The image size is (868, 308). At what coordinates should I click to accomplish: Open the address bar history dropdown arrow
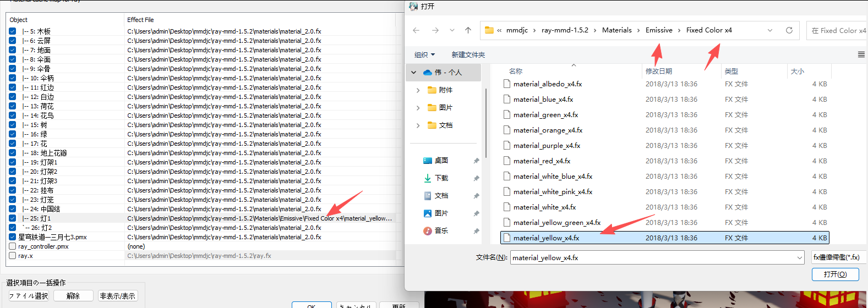click(770, 30)
